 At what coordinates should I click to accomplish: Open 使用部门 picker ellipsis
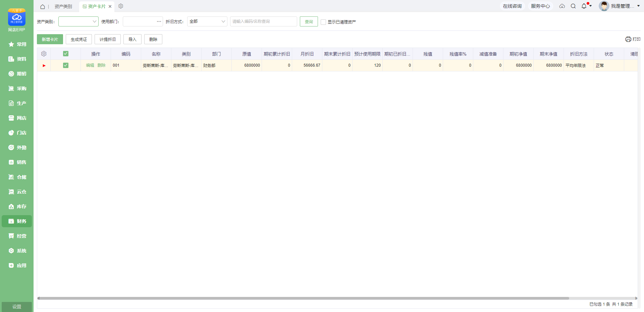point(159,21)
